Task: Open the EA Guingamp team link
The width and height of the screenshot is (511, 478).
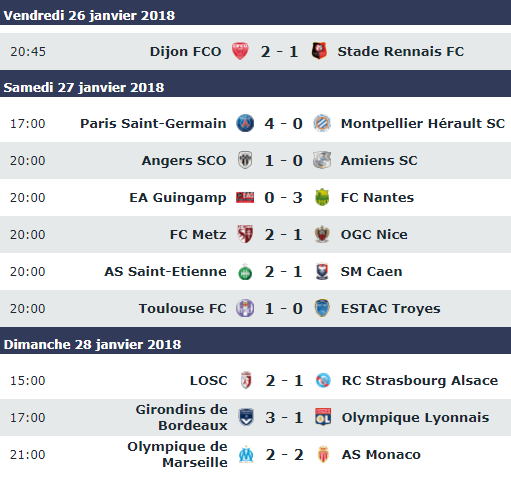Action: click(x=178, y=198)
